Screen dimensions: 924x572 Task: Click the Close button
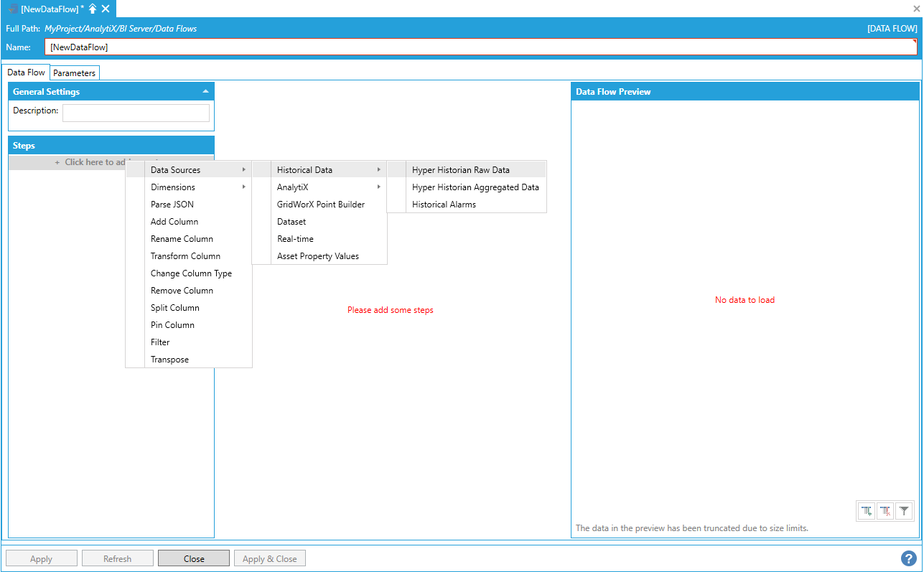point(194,558)
